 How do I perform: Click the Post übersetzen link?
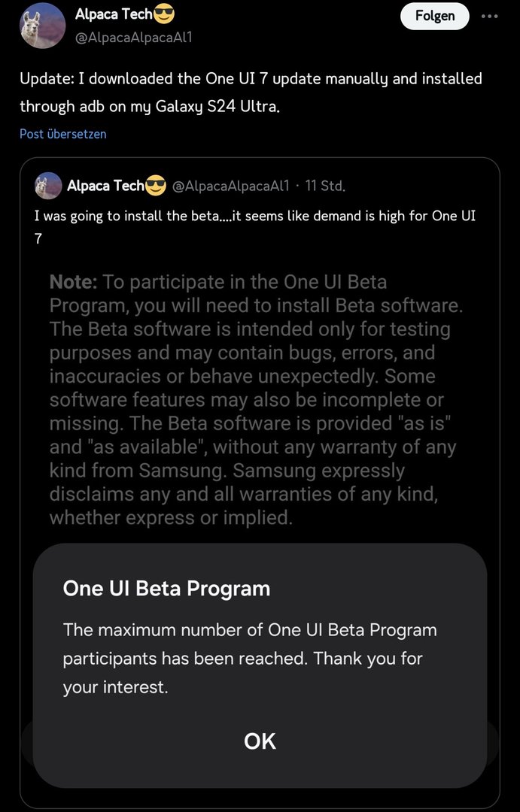point(63,134)
